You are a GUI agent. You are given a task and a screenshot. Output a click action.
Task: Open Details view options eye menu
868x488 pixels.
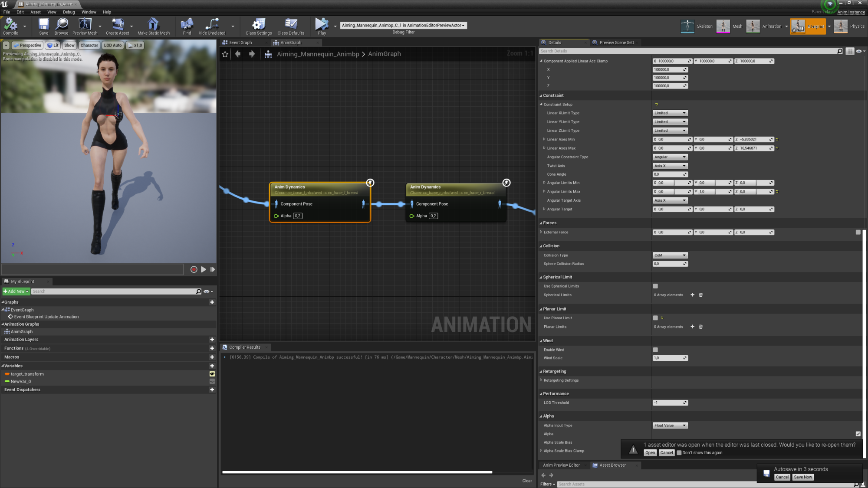(860, 51)
